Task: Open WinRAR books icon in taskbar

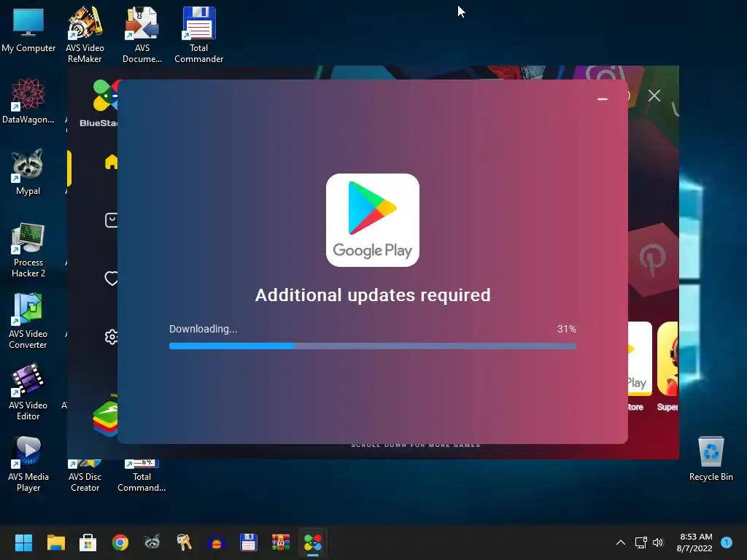Action: (x=281, y=542)
